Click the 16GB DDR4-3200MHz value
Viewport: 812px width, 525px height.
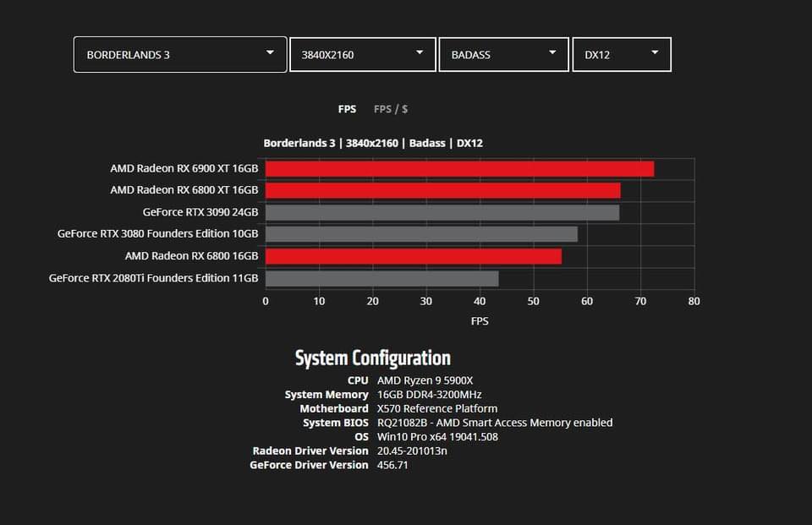tap(430, 395)
